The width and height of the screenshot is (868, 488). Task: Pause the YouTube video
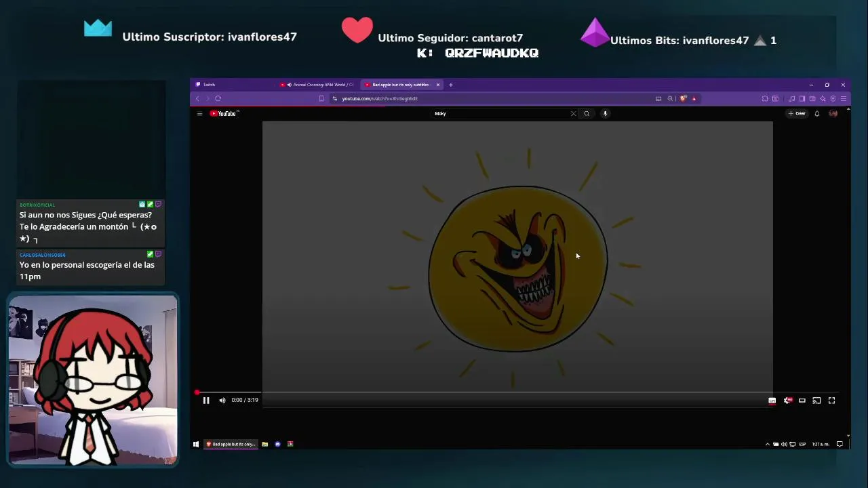[x=206, y=401]
